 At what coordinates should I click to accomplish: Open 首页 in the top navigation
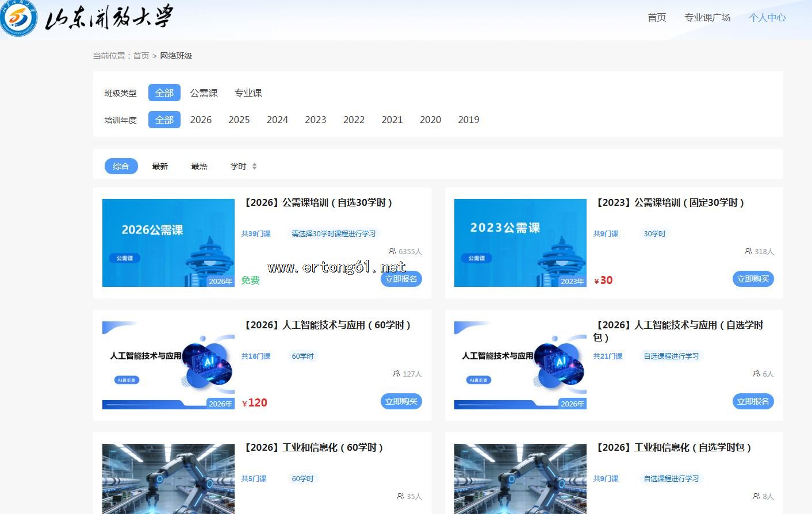click(657, 17)
